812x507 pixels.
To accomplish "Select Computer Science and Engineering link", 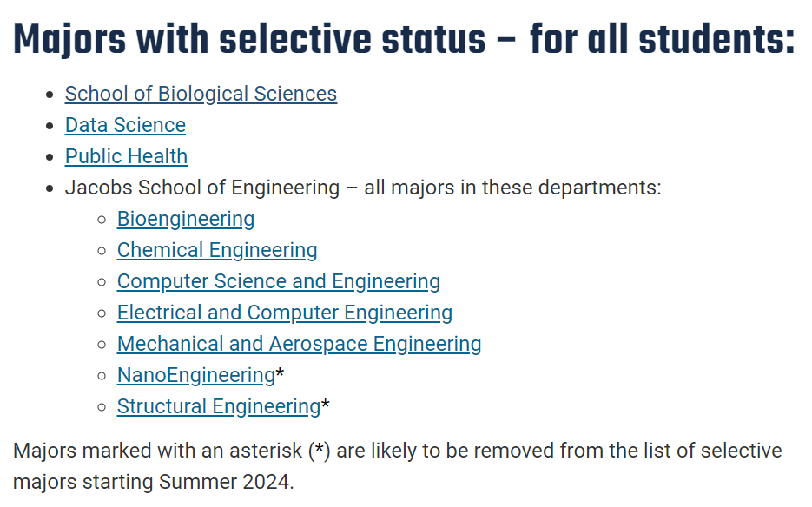I will 278,281.
